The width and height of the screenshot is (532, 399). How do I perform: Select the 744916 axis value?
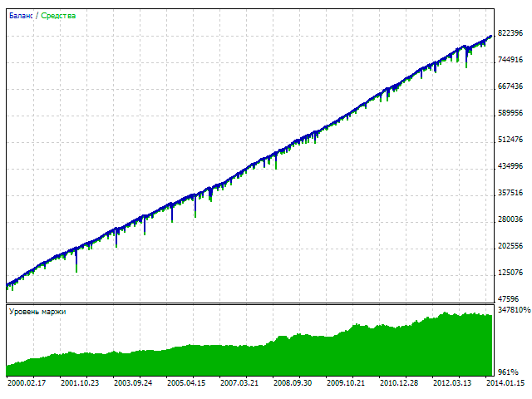click(510, 60)
